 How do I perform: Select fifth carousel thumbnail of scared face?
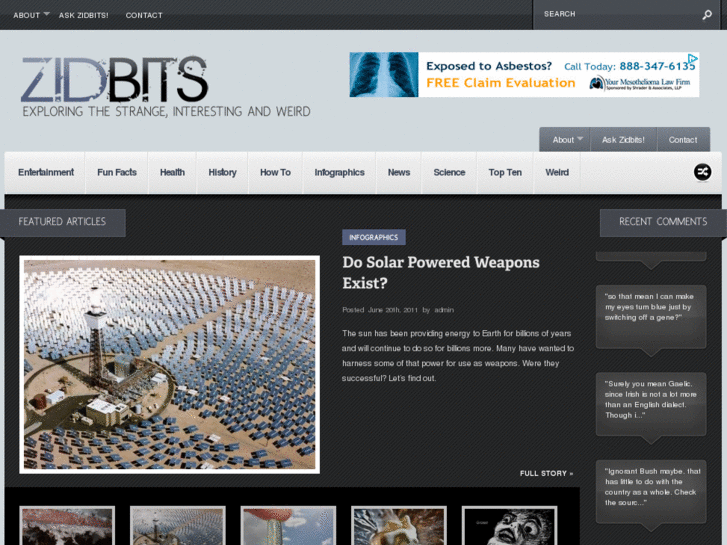(510, 526)
